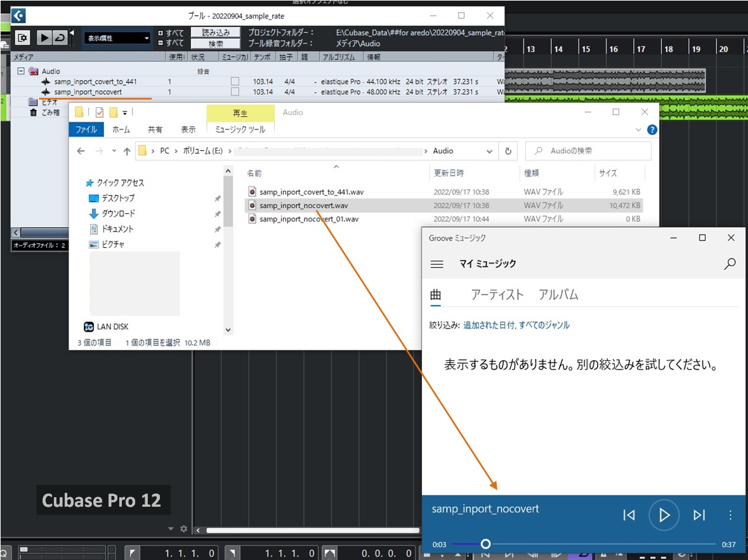Open the ファイル tab in Explorer
This screenshot has width=748, height=560.
pyautogui.click(x=86, y=129)
